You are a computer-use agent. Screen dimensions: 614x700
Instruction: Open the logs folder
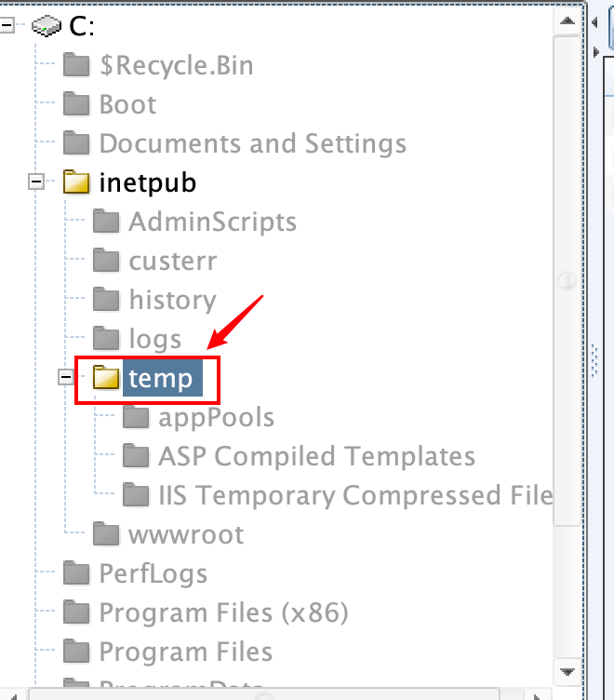155,339
